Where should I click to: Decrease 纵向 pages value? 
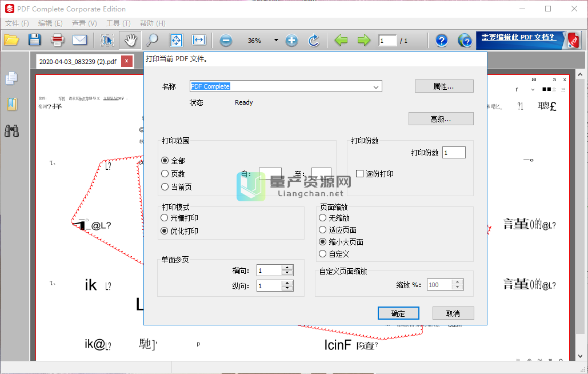pyautogui.click(x=287, y=288)
